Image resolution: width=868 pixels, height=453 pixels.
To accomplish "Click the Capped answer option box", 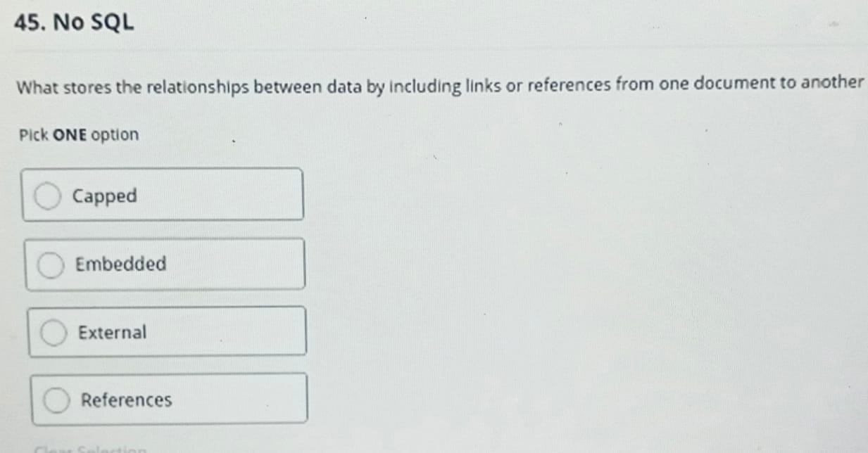I will coord(162,193).
